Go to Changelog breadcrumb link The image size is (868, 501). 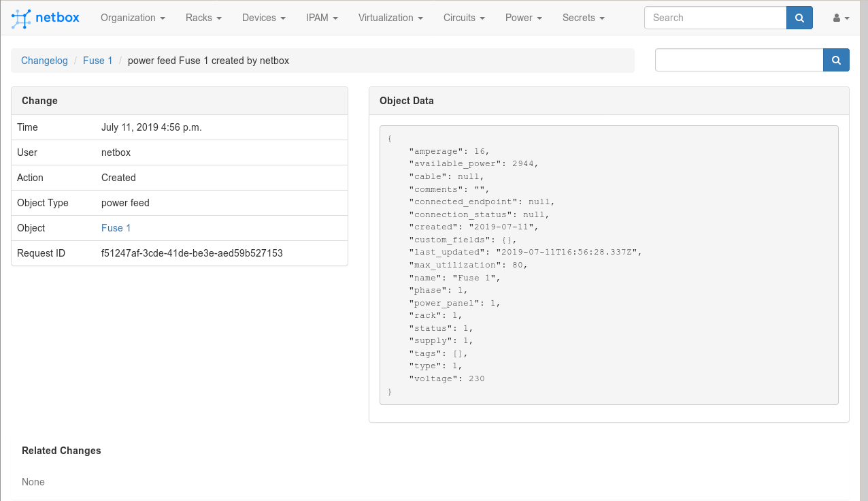(44, 61)
